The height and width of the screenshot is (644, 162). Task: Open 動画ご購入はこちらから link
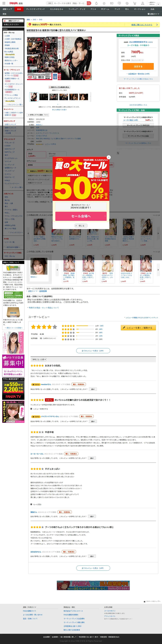pyautogui.click(x=142, y=25)
